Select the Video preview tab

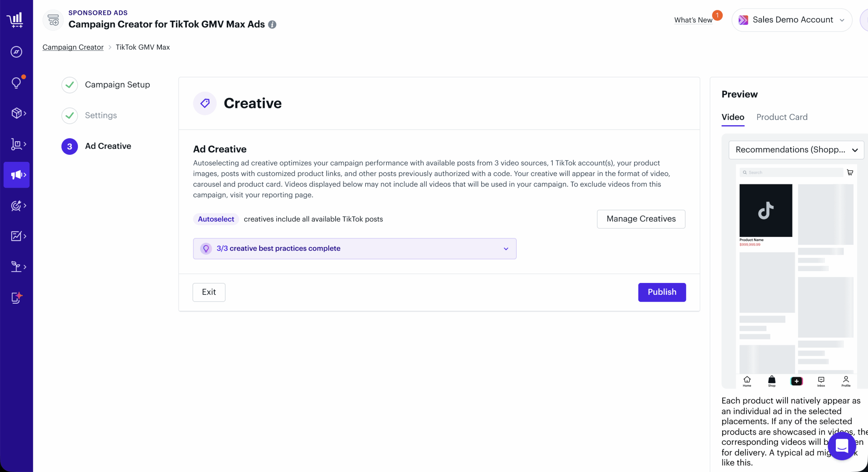point(733,117)
